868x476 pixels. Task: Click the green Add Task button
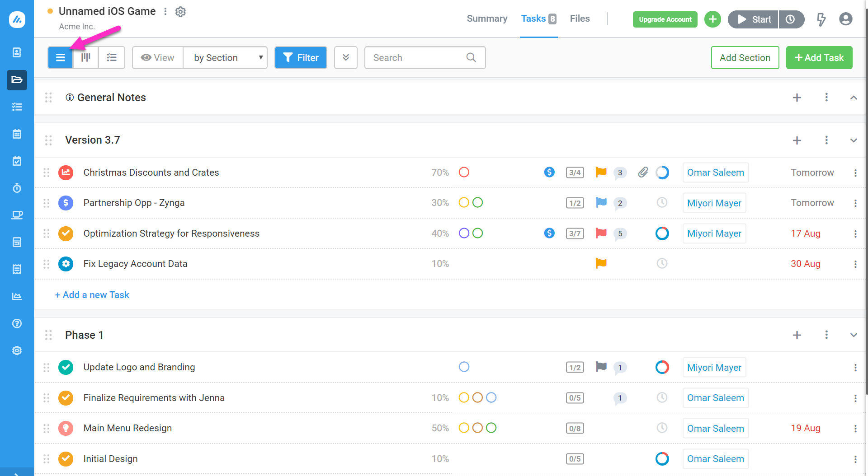(819, 57)
